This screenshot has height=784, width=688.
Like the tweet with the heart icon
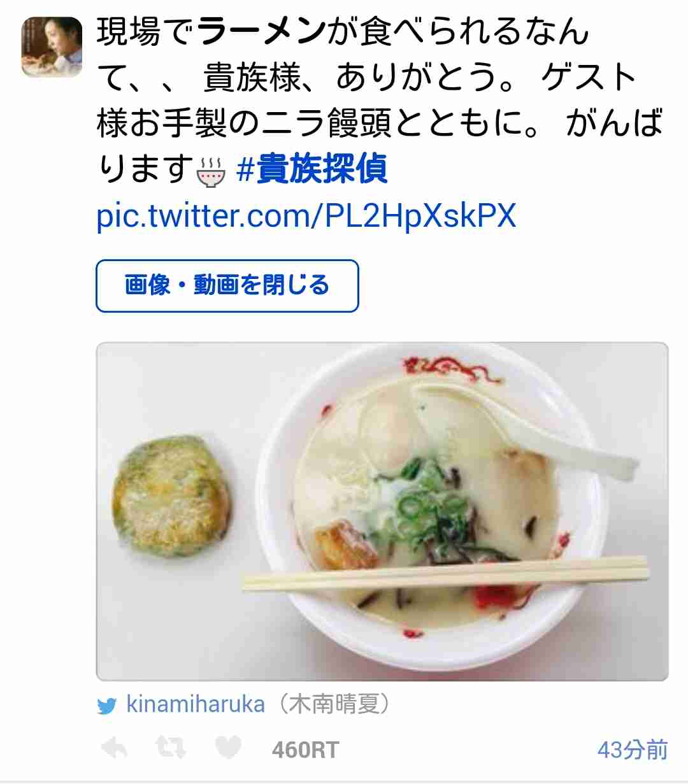[227, 748]
